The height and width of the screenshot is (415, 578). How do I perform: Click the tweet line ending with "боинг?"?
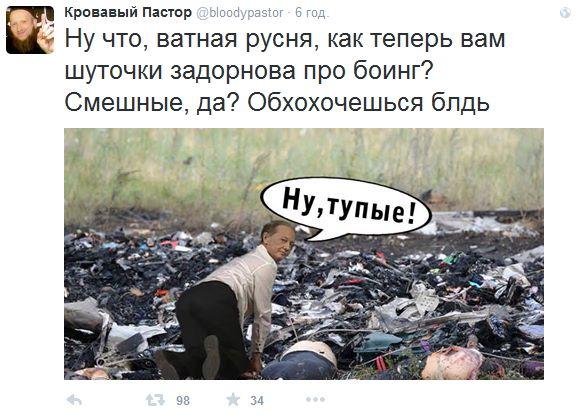coord(248,72)
